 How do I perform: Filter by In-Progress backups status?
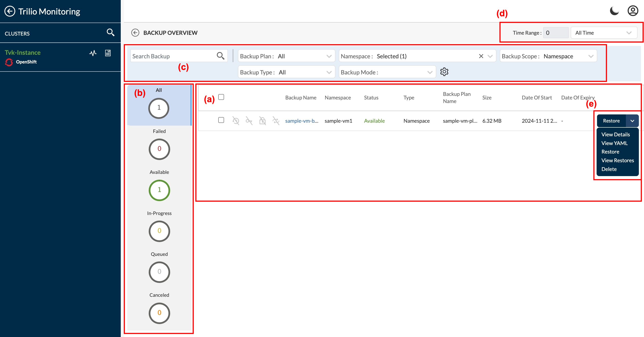159,227
